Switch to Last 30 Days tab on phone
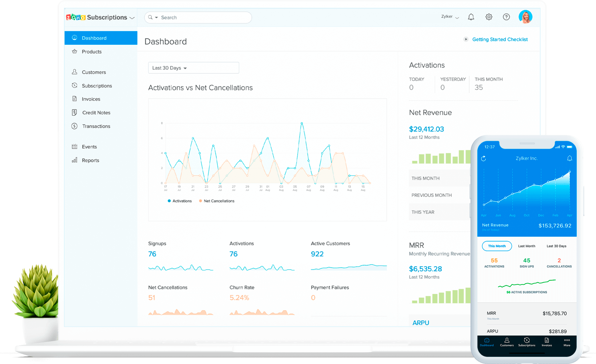Screen dimensions: 596x364 click(556, 246)
